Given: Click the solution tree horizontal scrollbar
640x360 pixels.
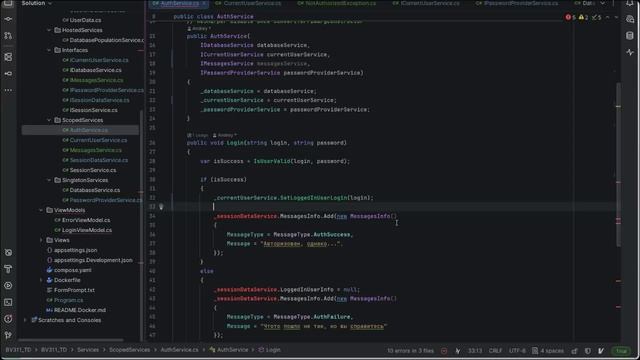Looking at the screenshot, I should click(x=71, y=340).
